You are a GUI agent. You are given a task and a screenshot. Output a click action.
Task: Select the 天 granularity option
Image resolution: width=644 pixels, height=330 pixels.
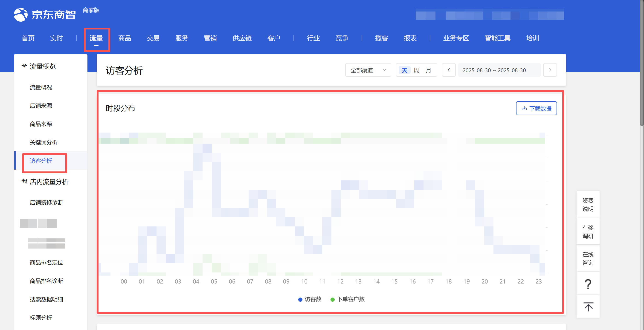click(404, 70)
